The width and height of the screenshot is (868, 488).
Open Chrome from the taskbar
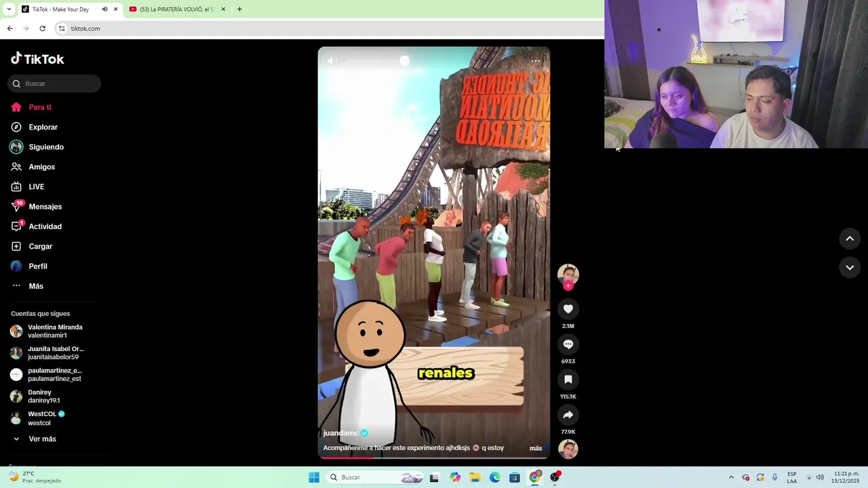point(535,477)
